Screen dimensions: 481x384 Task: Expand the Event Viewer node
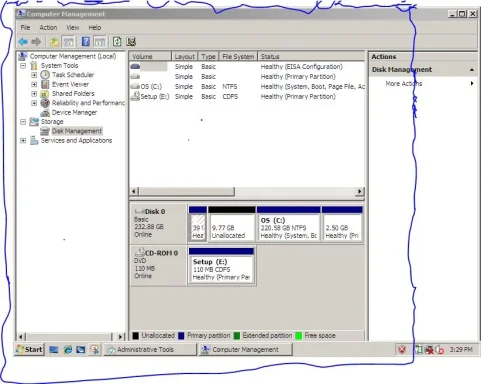[34, 84]
